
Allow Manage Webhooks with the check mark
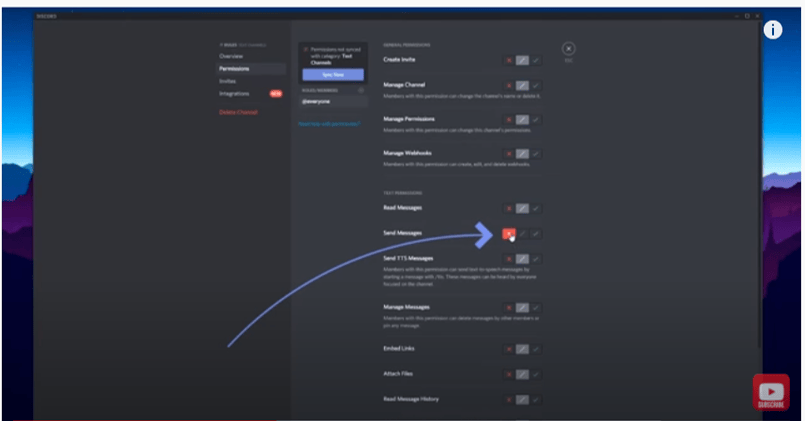click(x=535, y=154)
